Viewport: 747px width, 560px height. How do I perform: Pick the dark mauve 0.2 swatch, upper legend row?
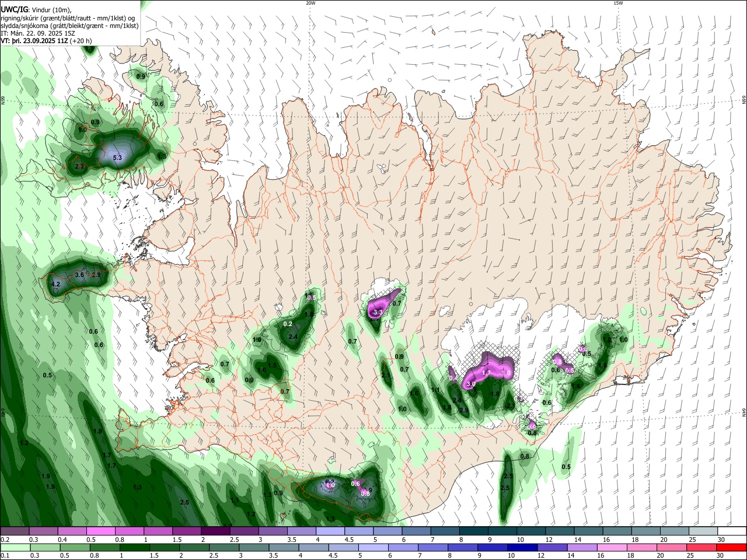(x=15, y=531)
